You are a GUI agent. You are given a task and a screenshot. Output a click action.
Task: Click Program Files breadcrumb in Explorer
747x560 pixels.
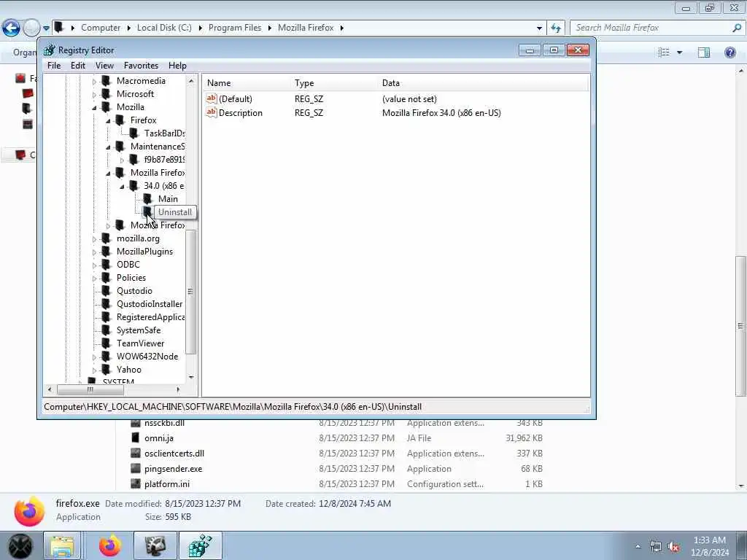(235, 28)
